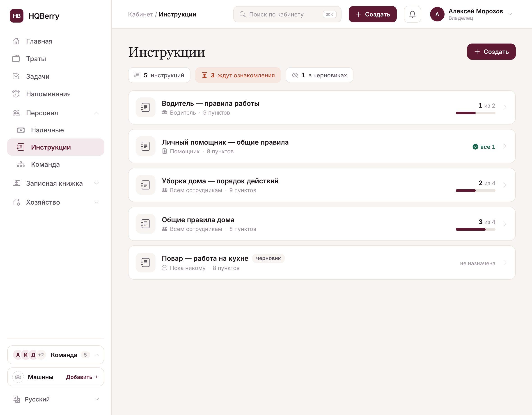
Task: Open Водитель instruction via its right chevron
Action: pos(505,107)
